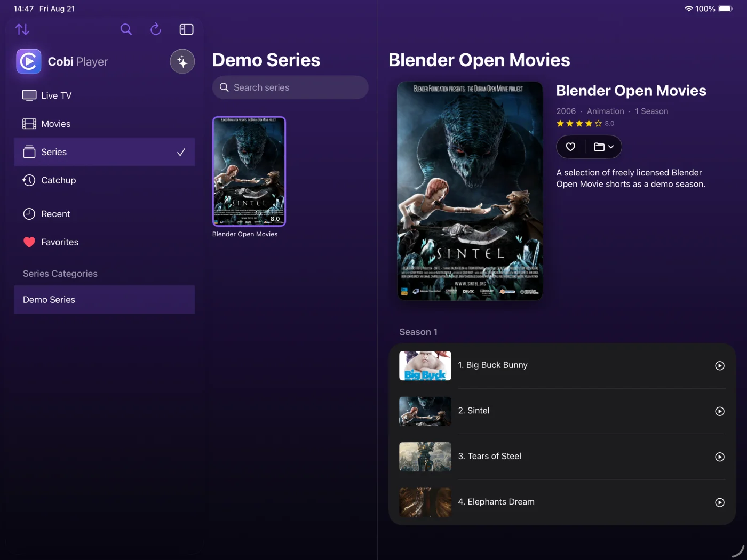This screenshot has height=560, width=747.
Task: Tap the Demo Series heading
Action: point(266,60)
